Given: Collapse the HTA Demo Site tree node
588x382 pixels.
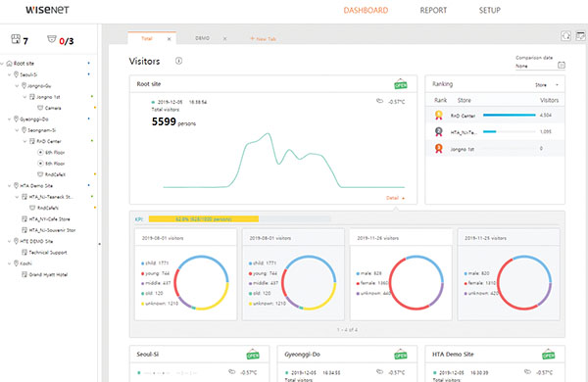Looking at the screenshot, I should pyautogui.click(x=10, y=186).
